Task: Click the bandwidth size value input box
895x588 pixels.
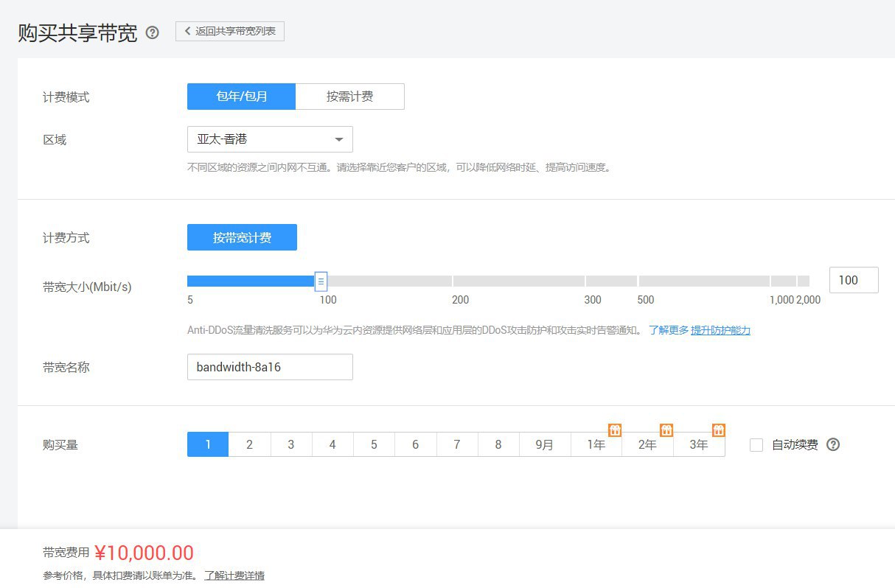Action: point(853,280)
